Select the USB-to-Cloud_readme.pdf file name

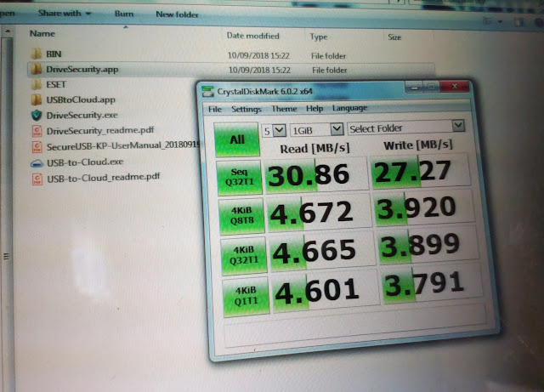tap(104, 178)
